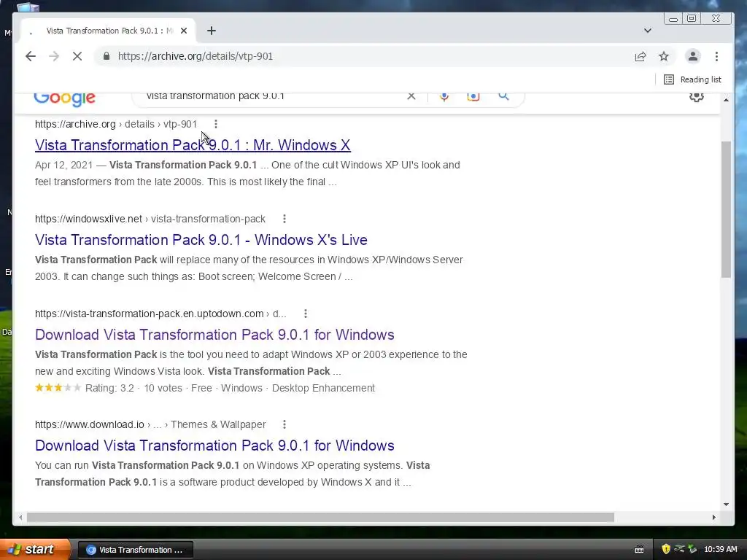Expand the tab search chevron
Viewport: 747px width, 560px height.
pos(648,31)
